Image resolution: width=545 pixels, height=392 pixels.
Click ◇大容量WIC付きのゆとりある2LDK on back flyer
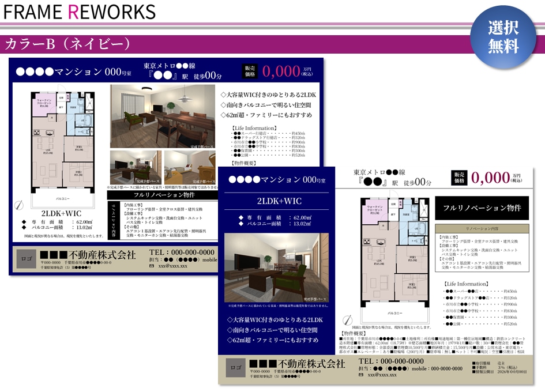click(x=268, y=95)
